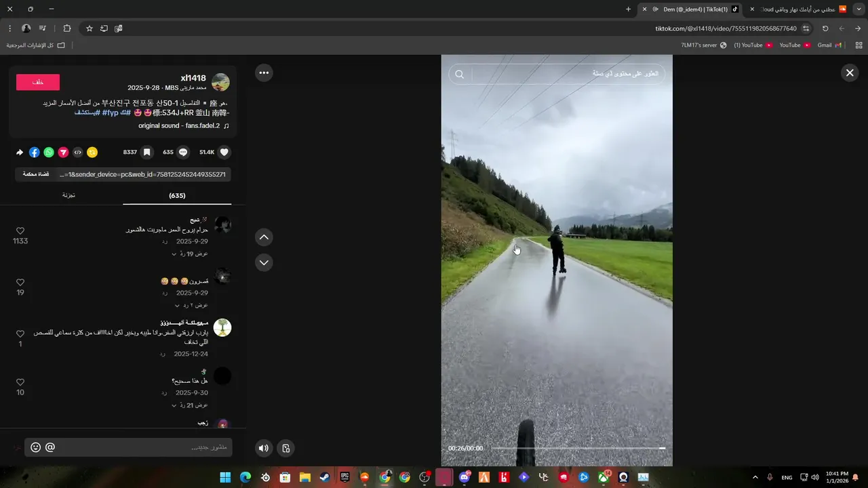
Task: Open Chrome three-dot menu
Action: 9,28
